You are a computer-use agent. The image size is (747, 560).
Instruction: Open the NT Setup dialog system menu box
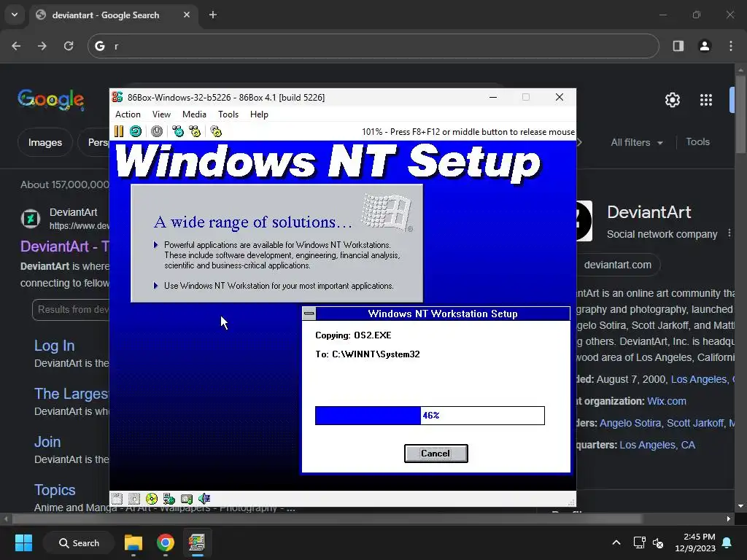tap(309, 314)
